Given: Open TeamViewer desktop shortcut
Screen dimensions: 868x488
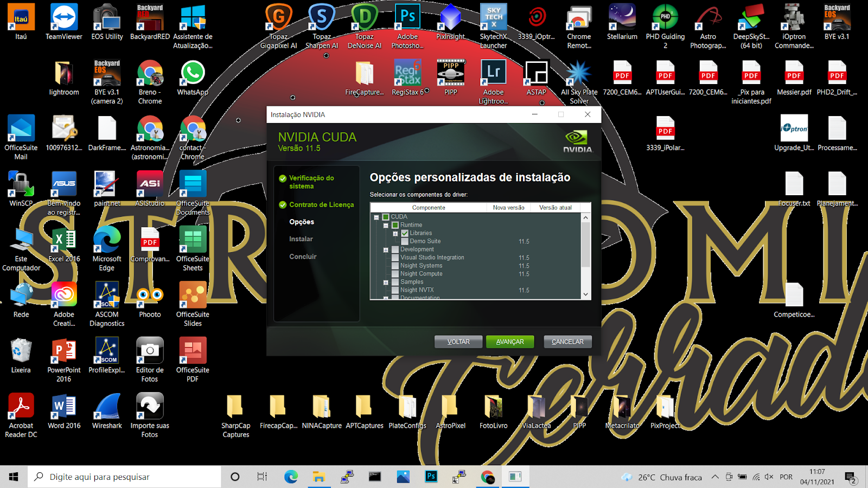Looking at the screenshot, I should pyautogui.click(x=64, y=22).
